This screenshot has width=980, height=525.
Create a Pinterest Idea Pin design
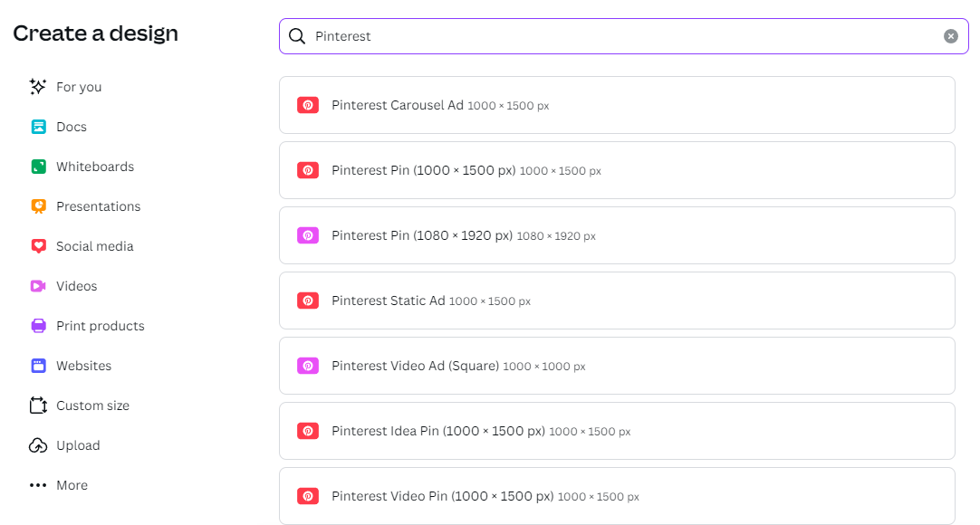tap(617, 431)
